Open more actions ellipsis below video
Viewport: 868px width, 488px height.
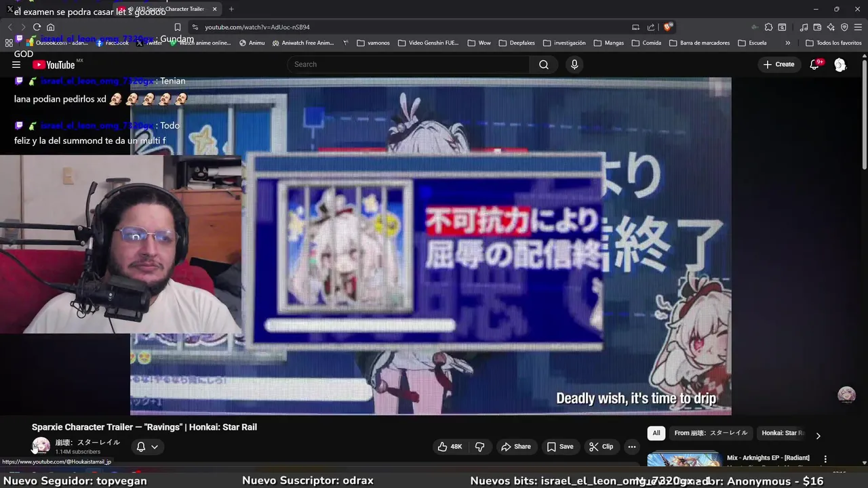click(632, 447)
